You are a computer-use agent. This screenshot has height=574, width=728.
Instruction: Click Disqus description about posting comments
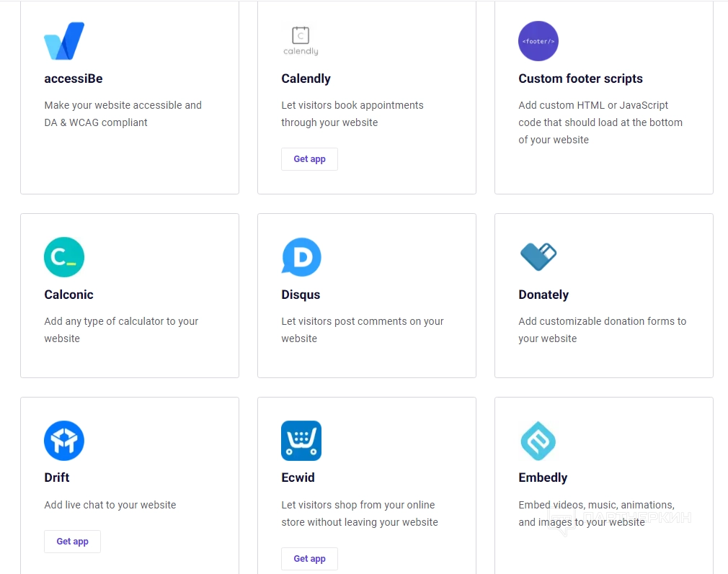pos(362,330)
